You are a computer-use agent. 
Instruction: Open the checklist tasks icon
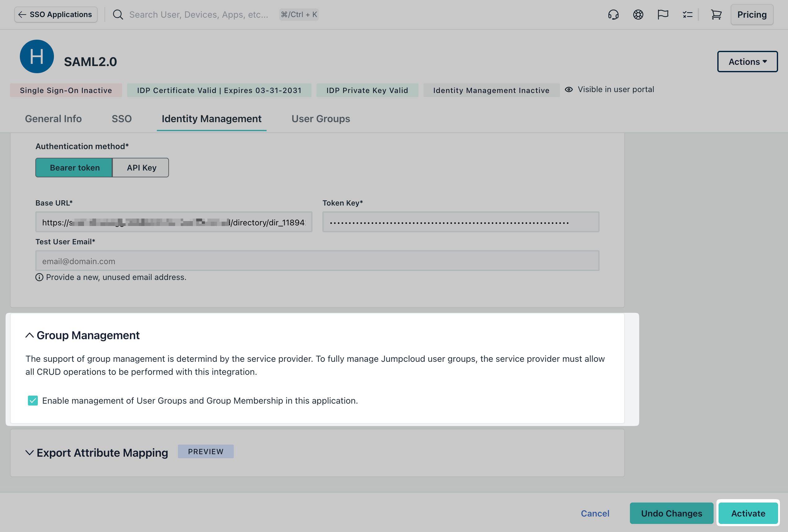pos(687,15)
